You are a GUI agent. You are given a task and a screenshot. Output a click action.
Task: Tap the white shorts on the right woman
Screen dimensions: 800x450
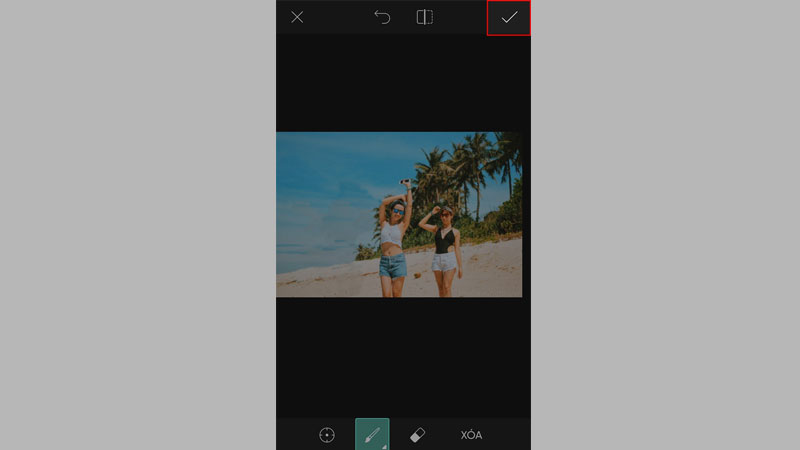[x=444, y=263]
